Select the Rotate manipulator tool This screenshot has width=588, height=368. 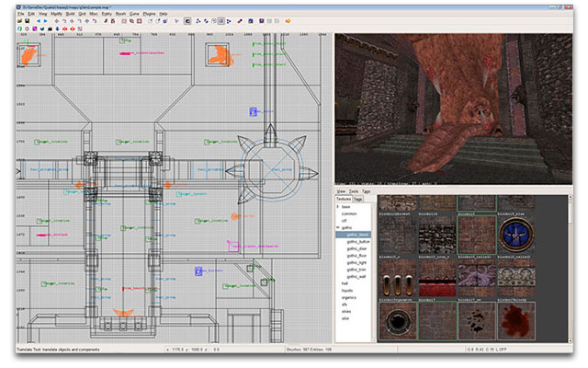[206, 21]
